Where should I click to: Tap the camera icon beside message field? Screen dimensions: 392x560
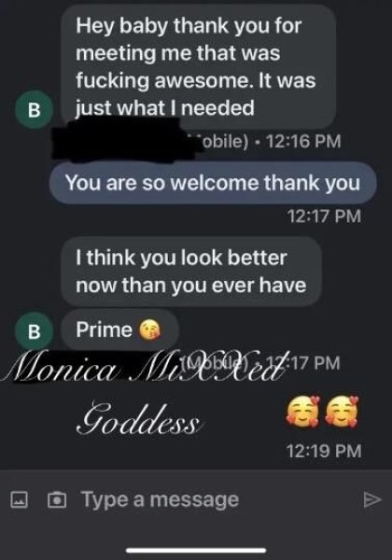tap(57, 499)
